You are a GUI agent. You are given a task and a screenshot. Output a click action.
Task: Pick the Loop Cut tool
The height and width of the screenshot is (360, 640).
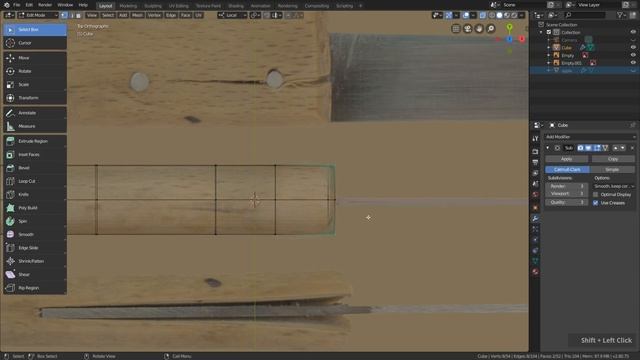coord(35,181)
